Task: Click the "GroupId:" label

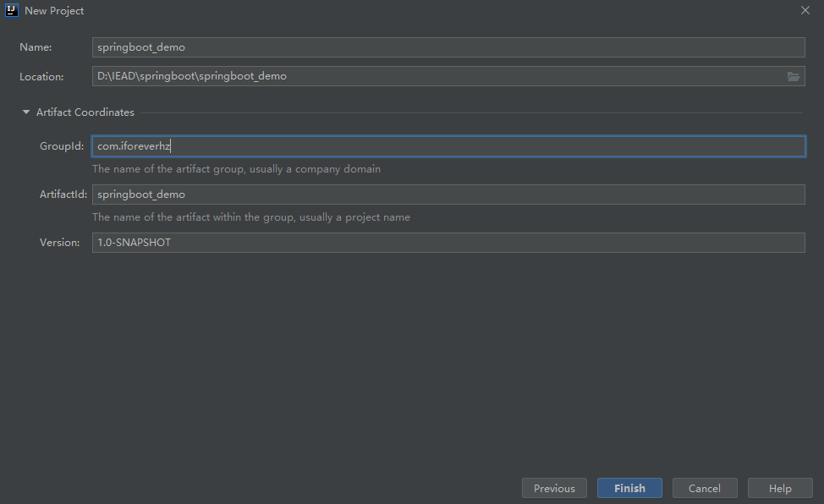Action: 61,146
